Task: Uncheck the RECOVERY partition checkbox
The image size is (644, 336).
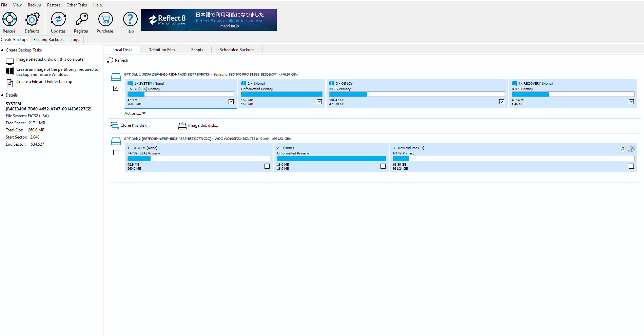Action: coord(631,102)
